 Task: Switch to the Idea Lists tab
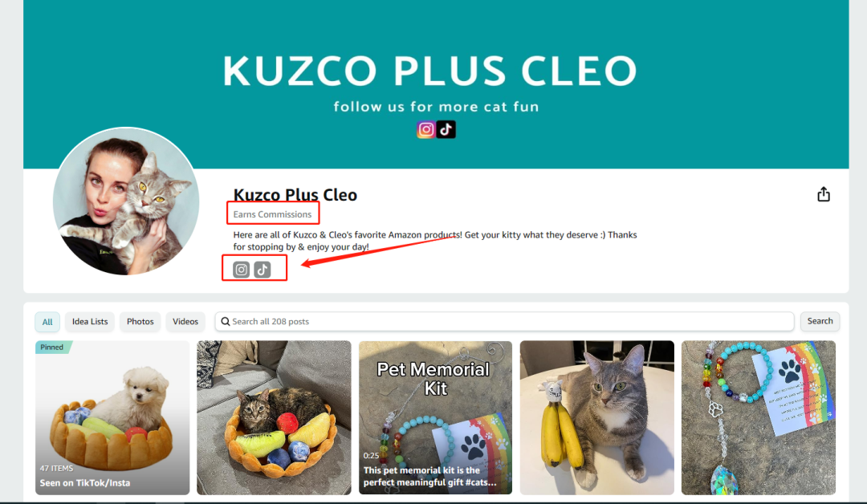(90, 322)
